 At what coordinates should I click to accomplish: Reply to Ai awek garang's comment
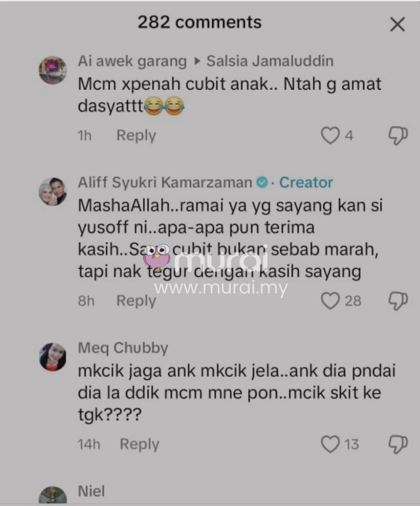[136, 136]
